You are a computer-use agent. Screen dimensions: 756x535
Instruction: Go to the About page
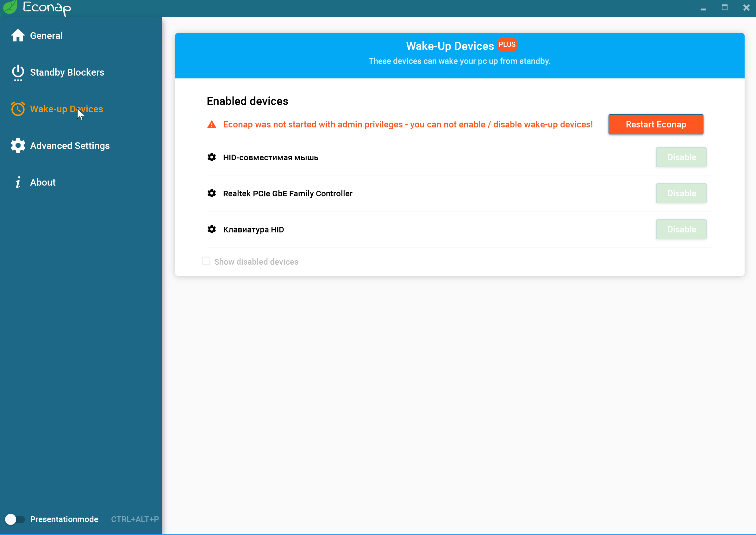[43, 182]
